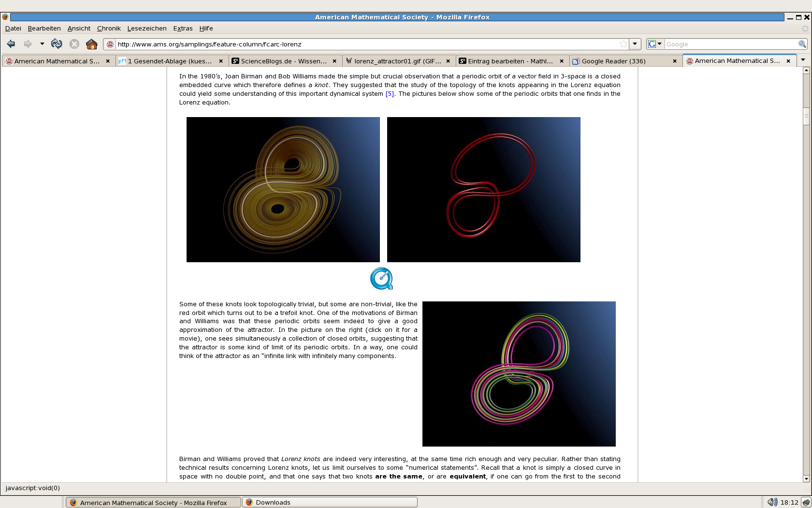The width and height of the screenshot is (812, 508).
Task: Bookmark this page with the star icon
Action: click(623, 44)
